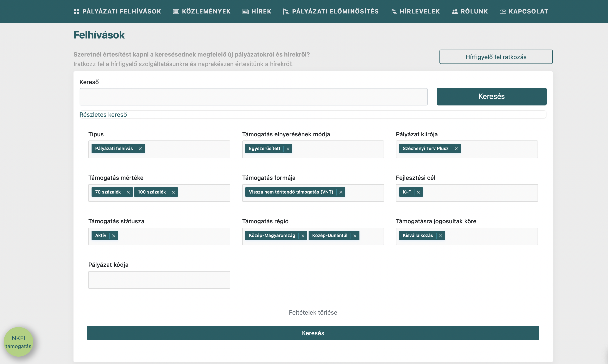This screenshot has width=608, height=364.
Task: Click the Pályázat kódja input field
Action: coord(159,280)
